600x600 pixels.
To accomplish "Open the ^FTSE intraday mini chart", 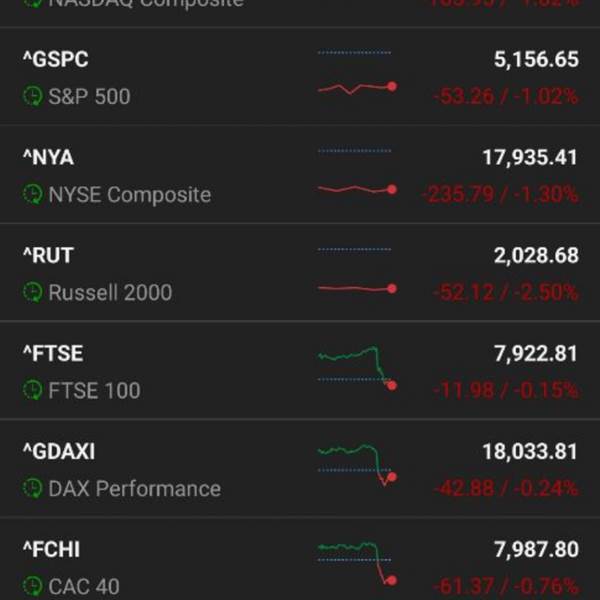I will (357, 368).
